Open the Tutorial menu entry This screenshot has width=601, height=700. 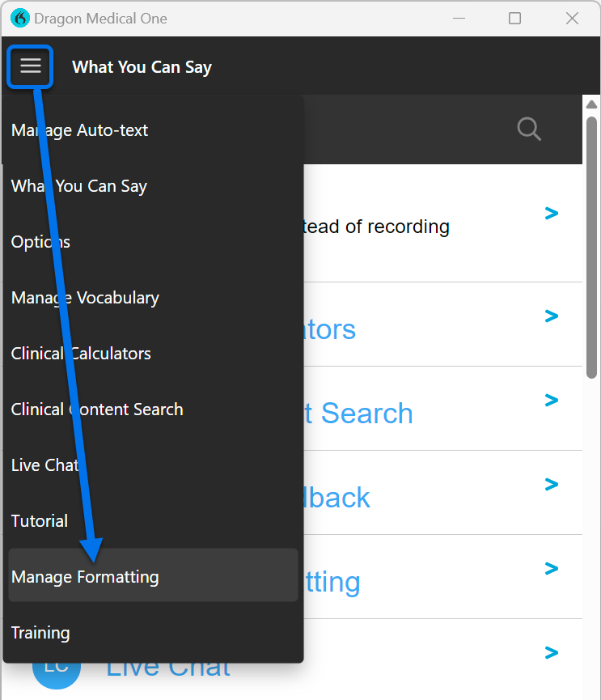coord(40,521)
